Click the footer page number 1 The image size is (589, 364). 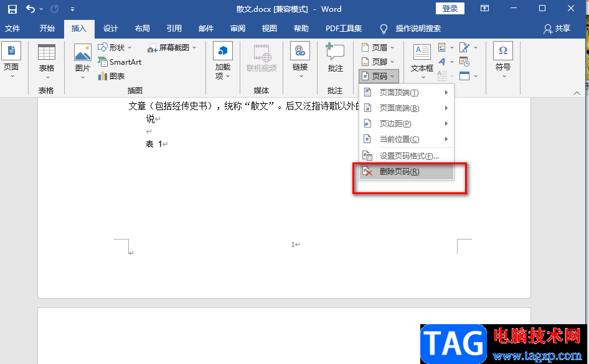click(293, 245)
